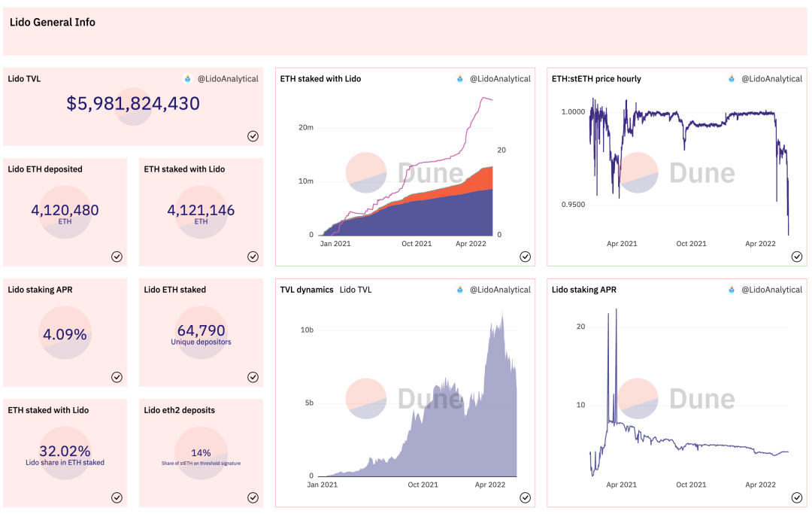Click the checkmark icon on the Lido TVL card
Image resolution: width=812 pixels, height=514 pixels.
tap(253, 135)
